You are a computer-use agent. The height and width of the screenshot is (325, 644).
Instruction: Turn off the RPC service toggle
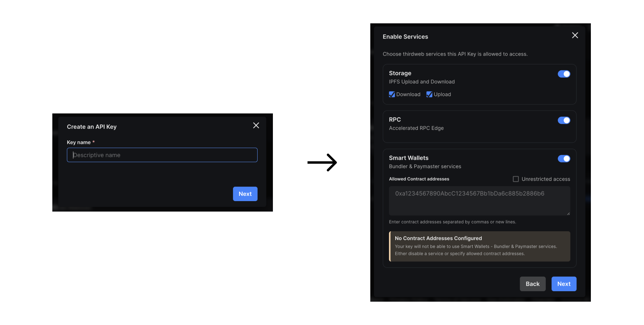[563, 120]
